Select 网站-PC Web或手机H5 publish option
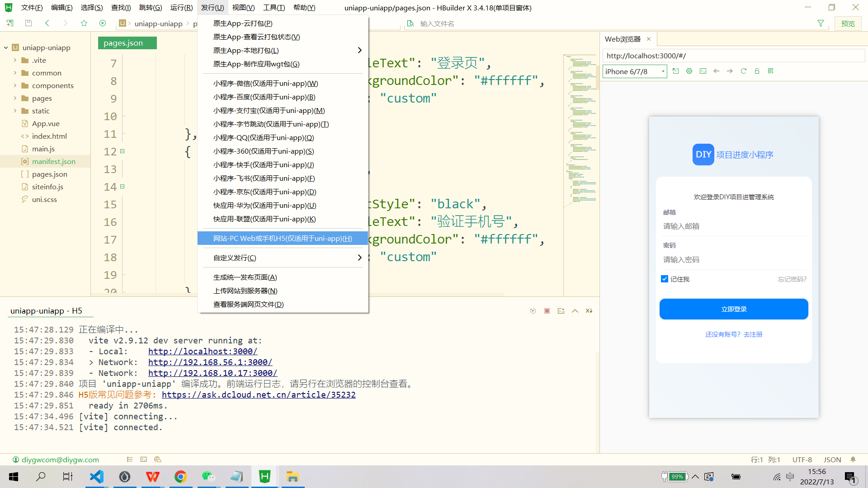This screenshot has width=868, height=488. tap(283, 238)
